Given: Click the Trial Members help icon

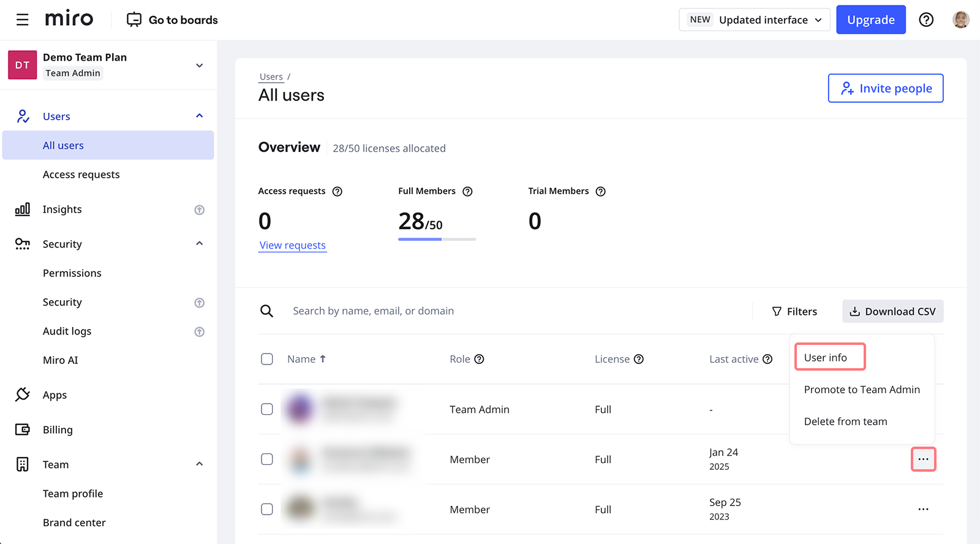Looking at the screenshot, I should pos(600,192).
